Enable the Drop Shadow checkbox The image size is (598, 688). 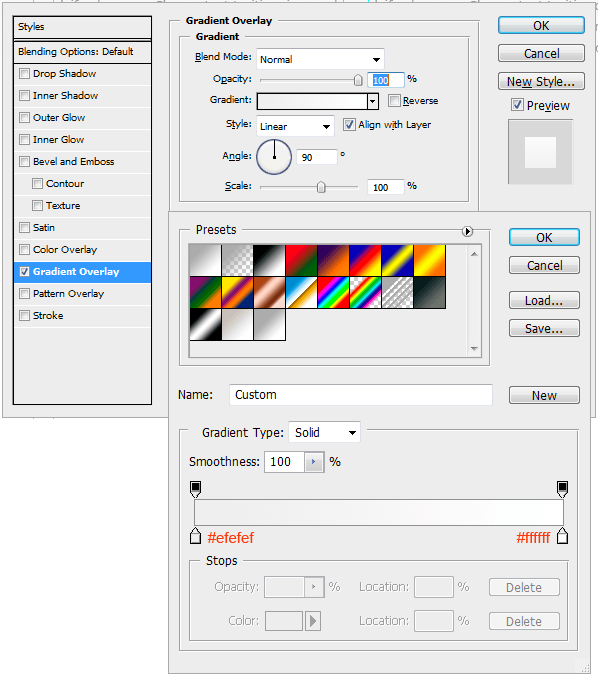25,73
